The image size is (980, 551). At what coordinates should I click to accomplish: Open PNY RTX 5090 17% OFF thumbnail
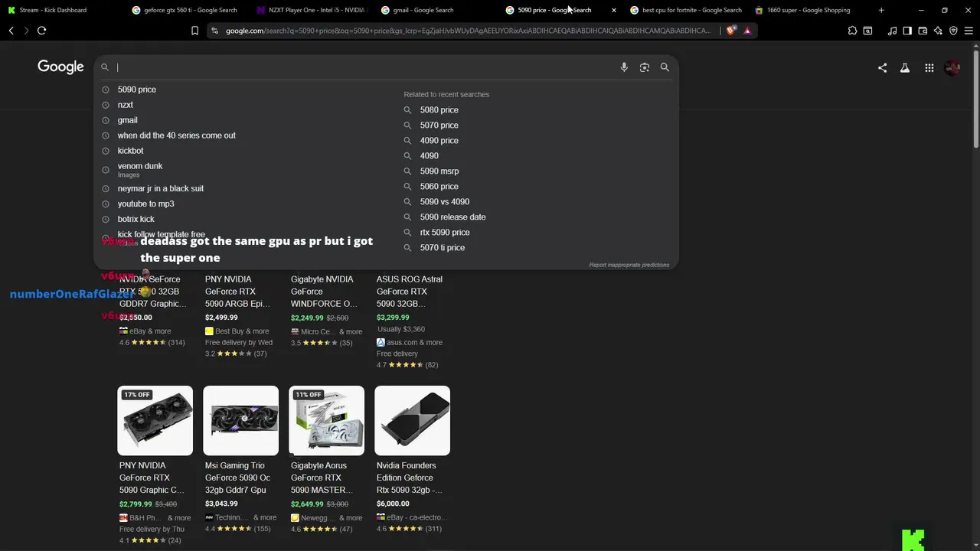pyautogui.click(x=155, y=420)
